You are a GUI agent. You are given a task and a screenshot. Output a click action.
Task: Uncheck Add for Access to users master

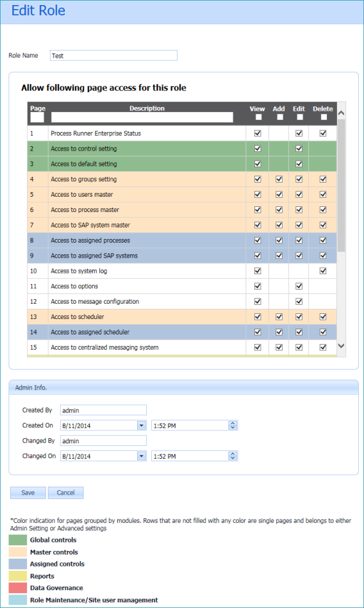click(279, 194)
